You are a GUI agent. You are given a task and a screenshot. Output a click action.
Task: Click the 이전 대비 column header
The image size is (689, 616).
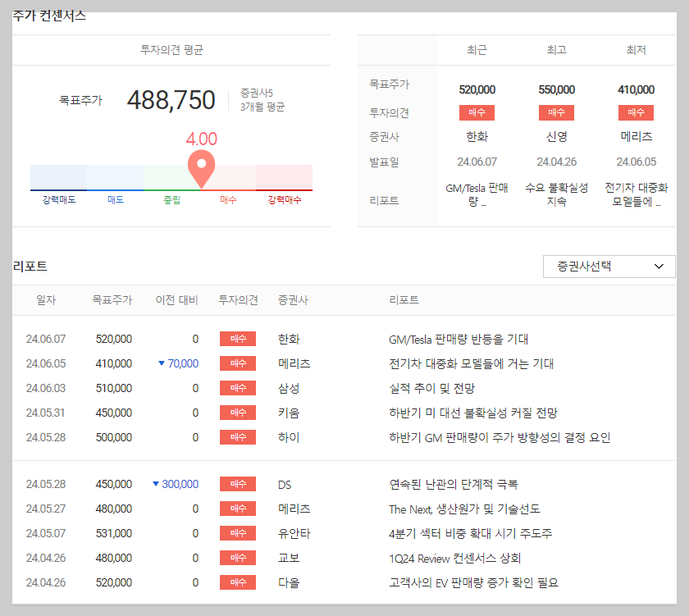(x=176, y=300)
